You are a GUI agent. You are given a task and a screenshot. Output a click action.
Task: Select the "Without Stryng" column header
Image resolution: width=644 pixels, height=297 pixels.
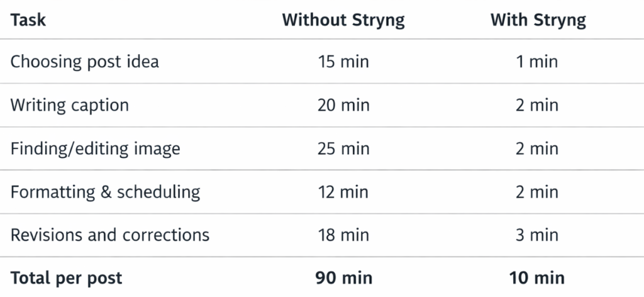click(343, 20)
